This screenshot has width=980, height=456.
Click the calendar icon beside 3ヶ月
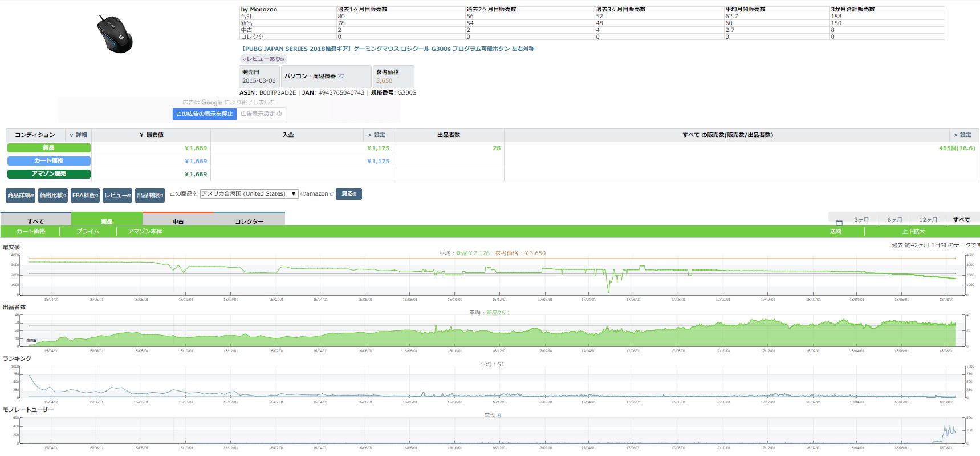point(839,222)
